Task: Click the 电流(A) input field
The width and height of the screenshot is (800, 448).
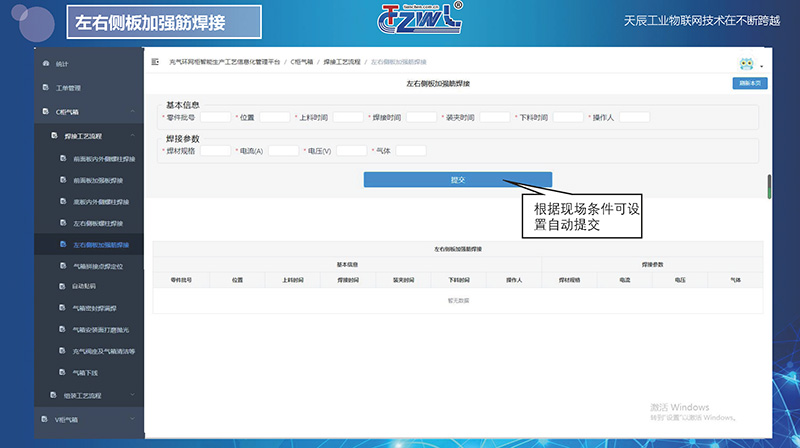Action: [x=283, y=151]
